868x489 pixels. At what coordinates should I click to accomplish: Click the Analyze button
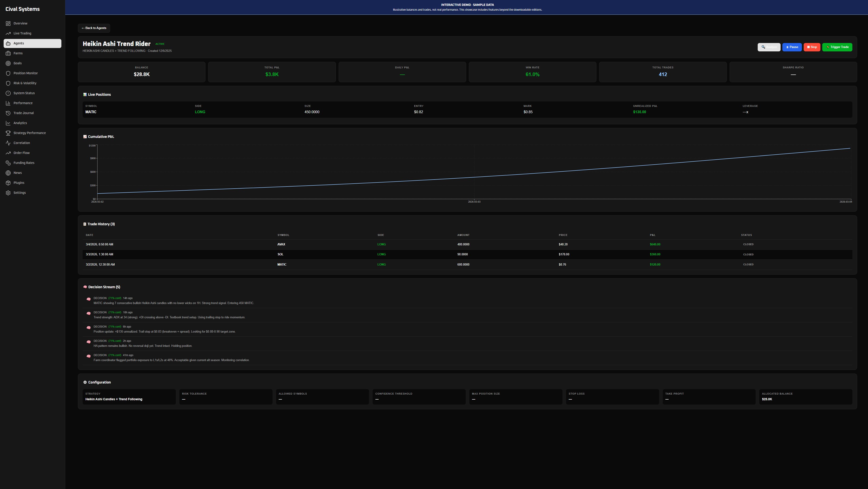769,47
